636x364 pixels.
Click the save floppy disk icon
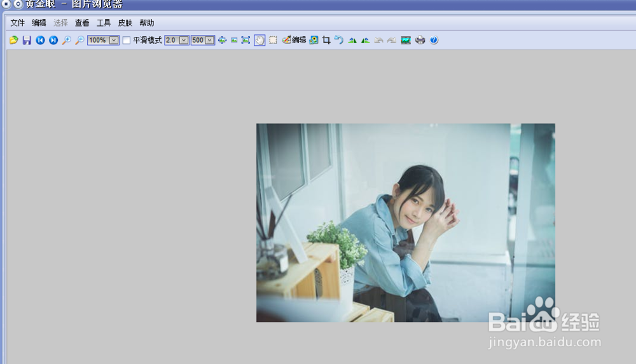click(27, 40)
